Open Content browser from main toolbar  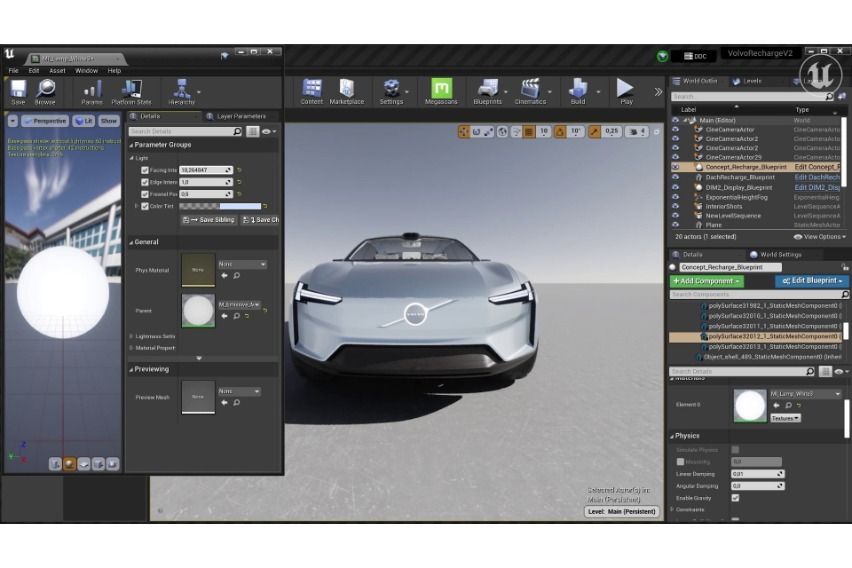click(311, 91)
